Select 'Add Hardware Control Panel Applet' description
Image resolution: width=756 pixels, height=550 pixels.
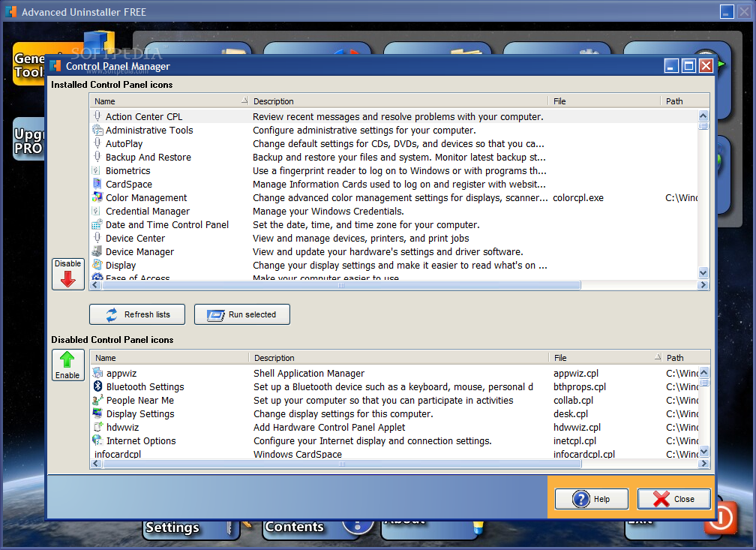pos(329,428)
